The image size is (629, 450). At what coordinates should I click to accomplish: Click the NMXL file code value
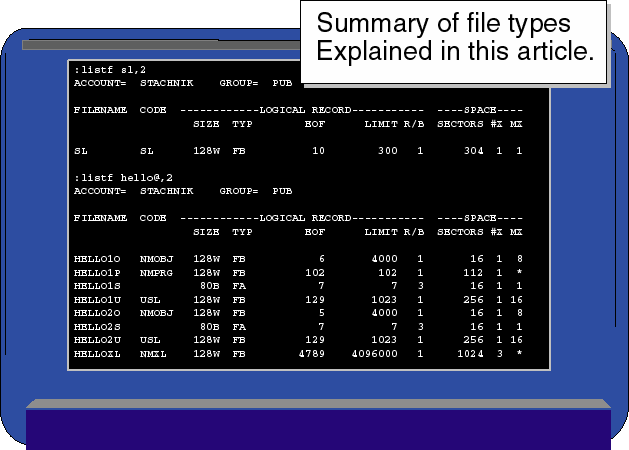(x=152, y=353)
